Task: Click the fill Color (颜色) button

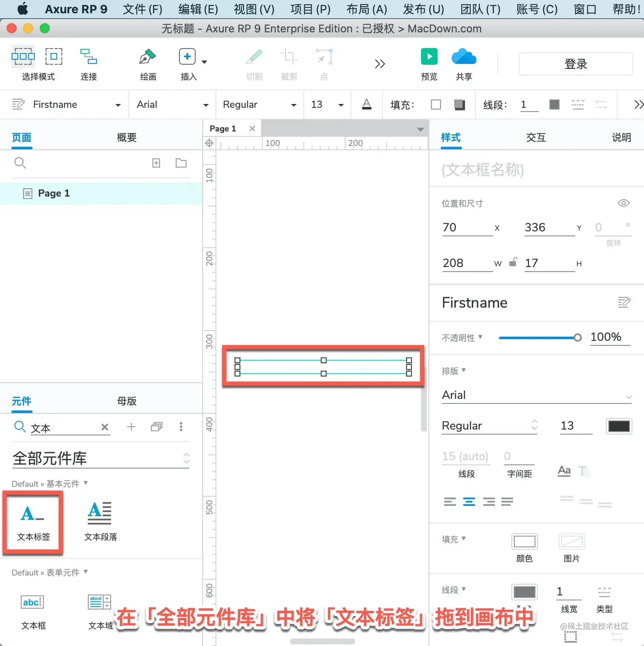Action: (x=524, y=542)
